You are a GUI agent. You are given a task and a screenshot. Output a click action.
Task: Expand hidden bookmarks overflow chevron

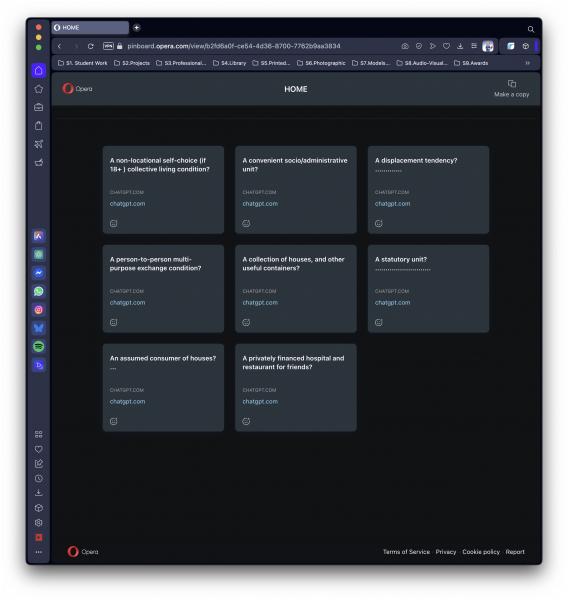click(527, 63)
